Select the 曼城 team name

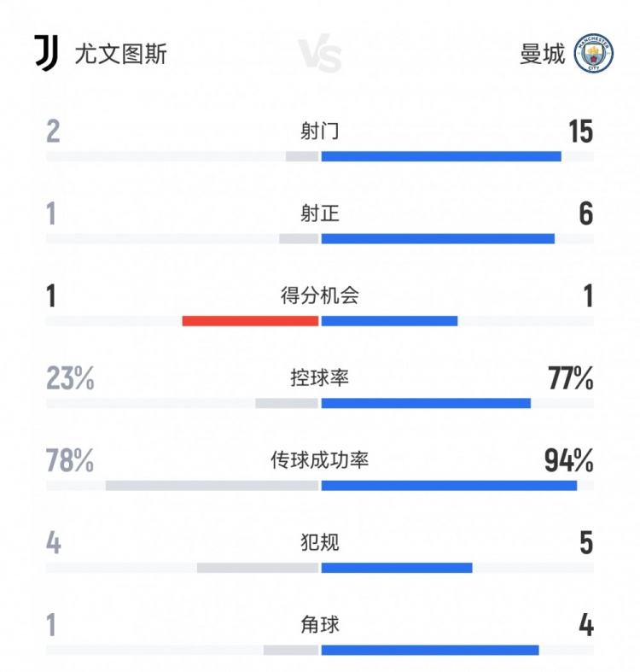point(542,54)
